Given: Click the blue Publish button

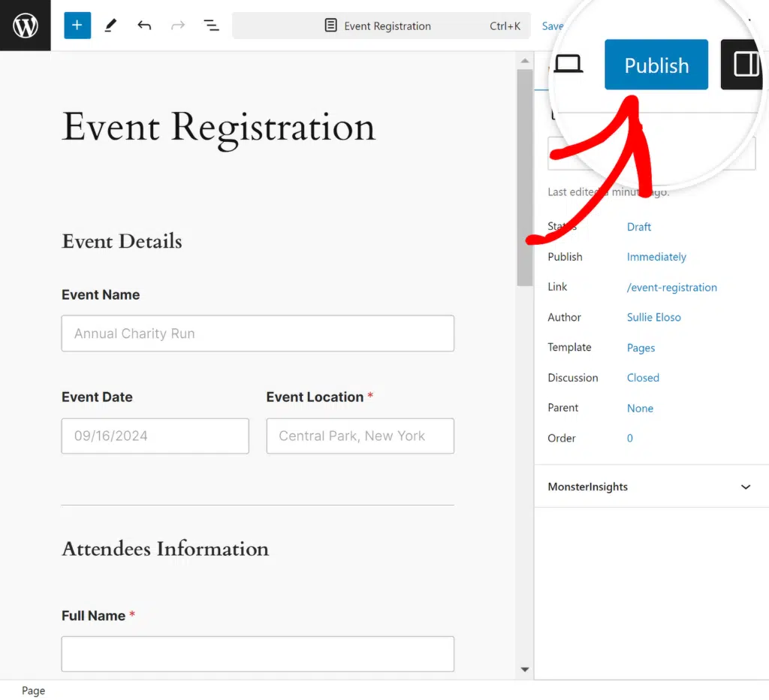Looking at the screenshot, I should coord(656,65).
